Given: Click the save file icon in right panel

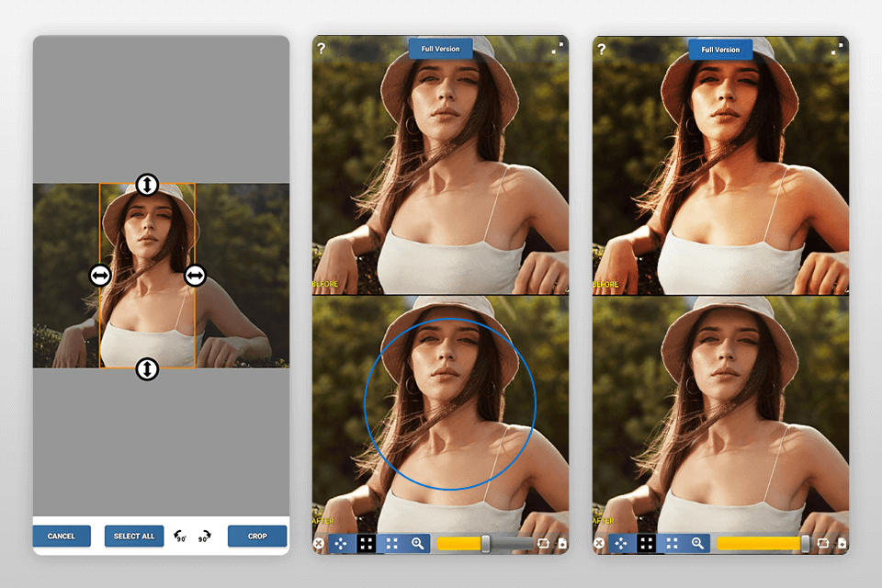Looking at the screenshot, I should pos(842,544).
